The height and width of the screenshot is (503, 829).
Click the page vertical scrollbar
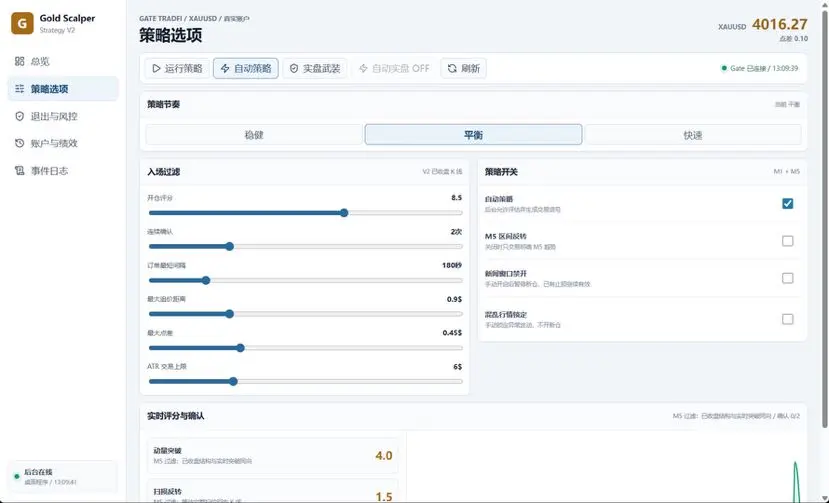click(x=825, y=220)
